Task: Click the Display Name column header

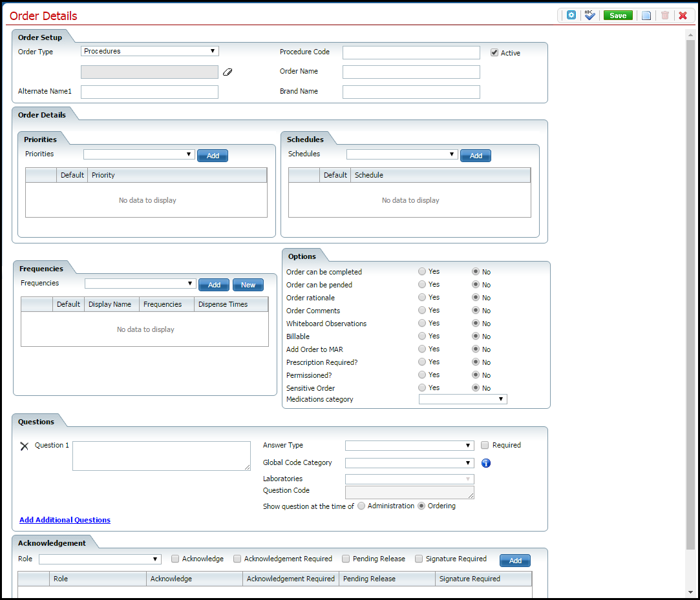Action: (x=112, y=304)
